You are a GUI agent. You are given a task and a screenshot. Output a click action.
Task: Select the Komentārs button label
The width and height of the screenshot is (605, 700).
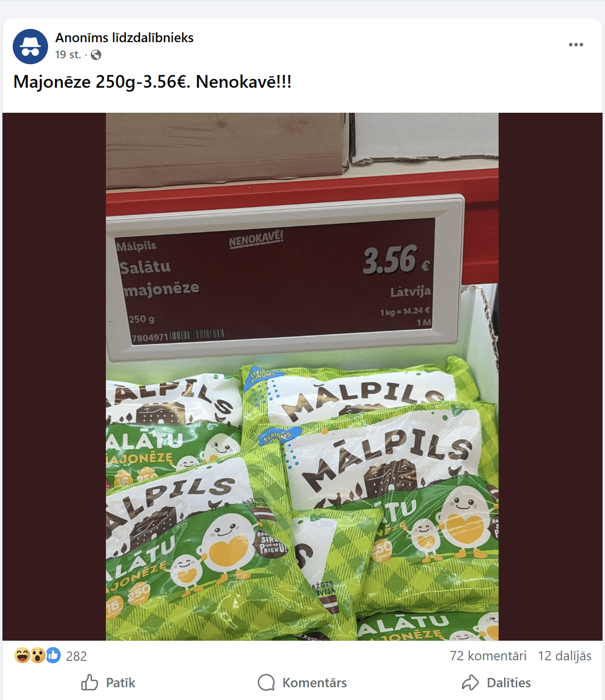coord(314,683)
